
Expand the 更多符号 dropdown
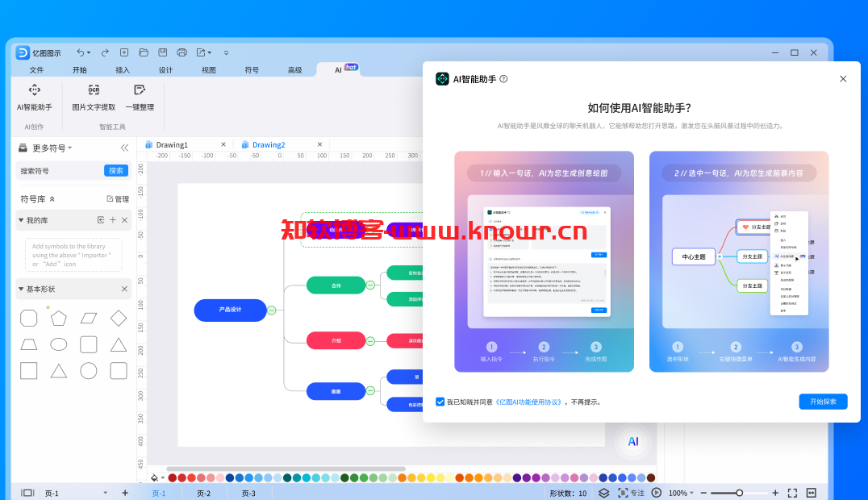pos(52,148)
